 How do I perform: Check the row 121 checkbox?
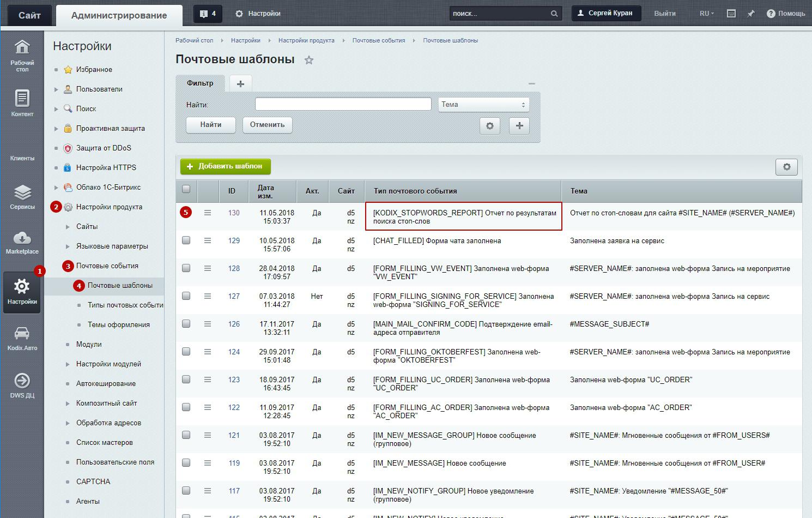[186, 435]
